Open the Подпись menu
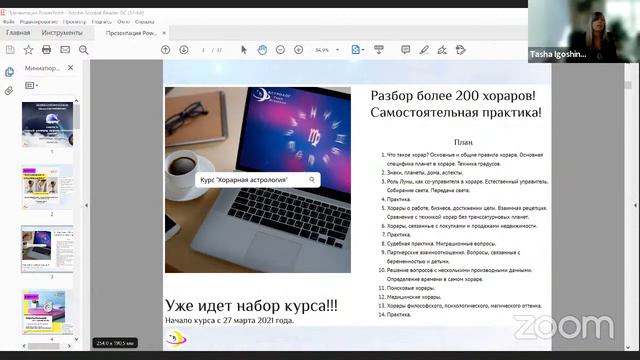This screenshot has width=640, height=360. coord(102,22)
